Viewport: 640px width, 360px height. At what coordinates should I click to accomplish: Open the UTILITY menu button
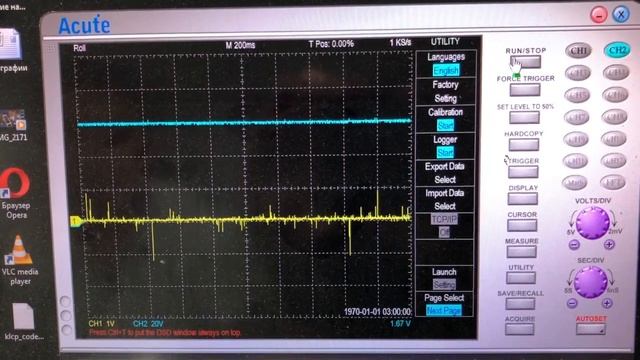click(521, 278)
